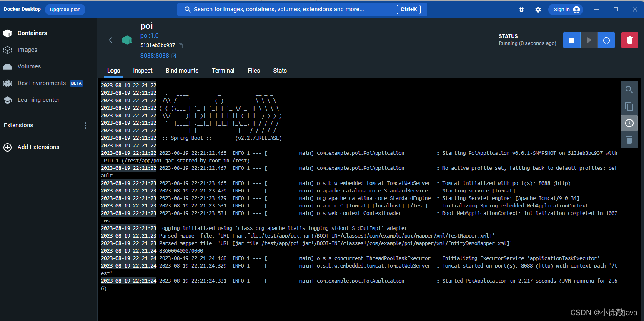This screenshot has height=321, width=644.
Task: Click Add Extensions plus icon
Action: [x=8, y=147]
